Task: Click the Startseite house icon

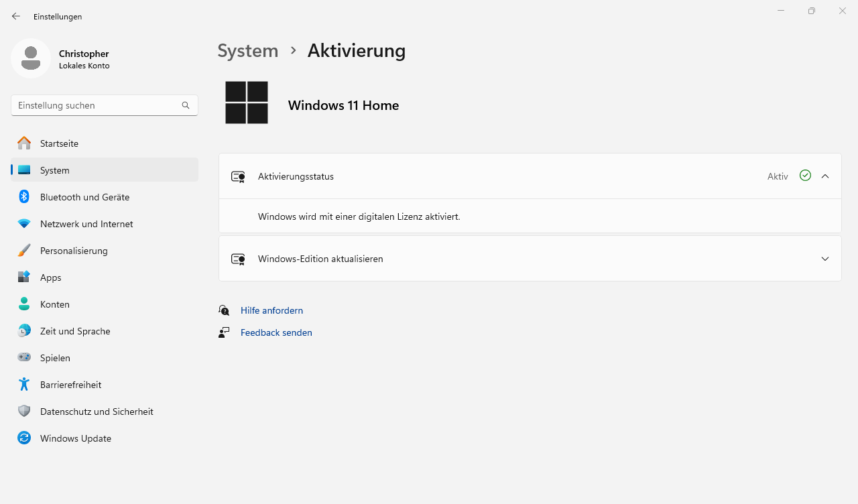Action: 24,143
